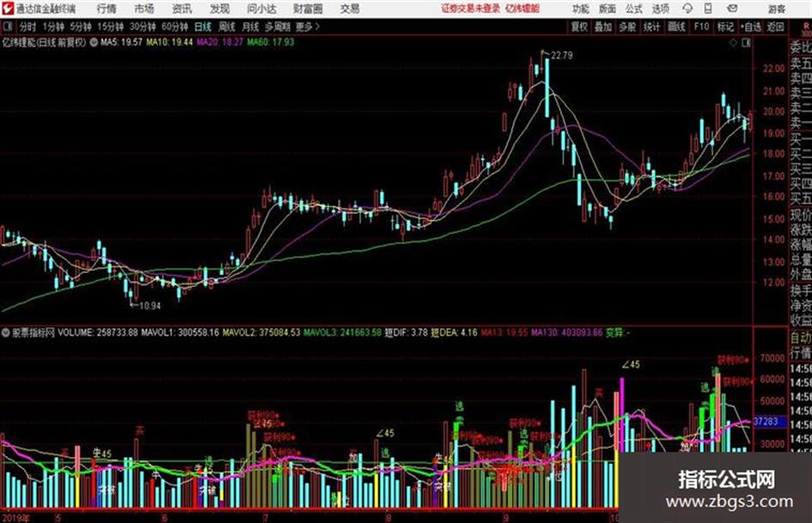Screen dimensions: 812x523
Task: Click the panel layout icon left of 分时
Action: click(x=7, y=27)
